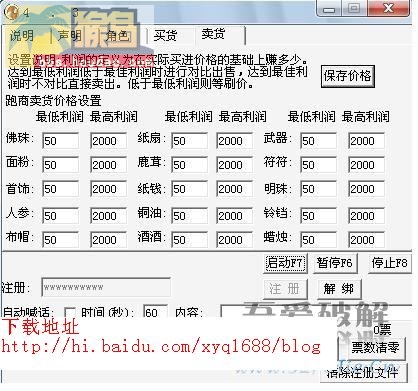This screenshot has height=391, width=418.
Task: Click 蜡烛 maximum profit field
Action: 366,240
